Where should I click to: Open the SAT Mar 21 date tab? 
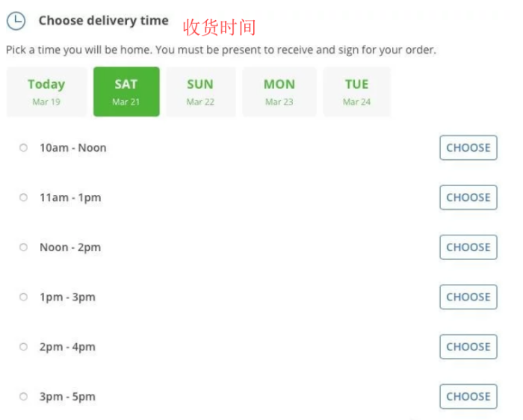(x=126, y=92)
